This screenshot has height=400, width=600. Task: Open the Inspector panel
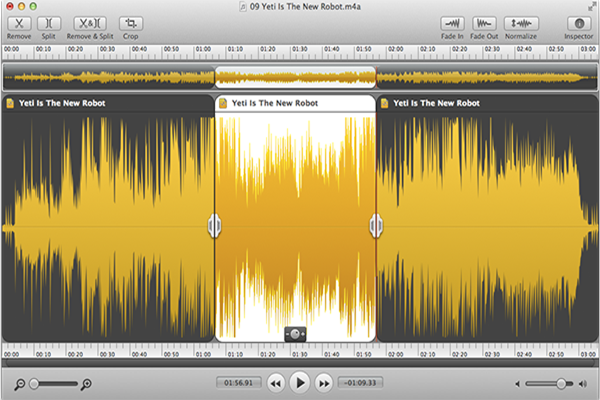click(577, 22)
